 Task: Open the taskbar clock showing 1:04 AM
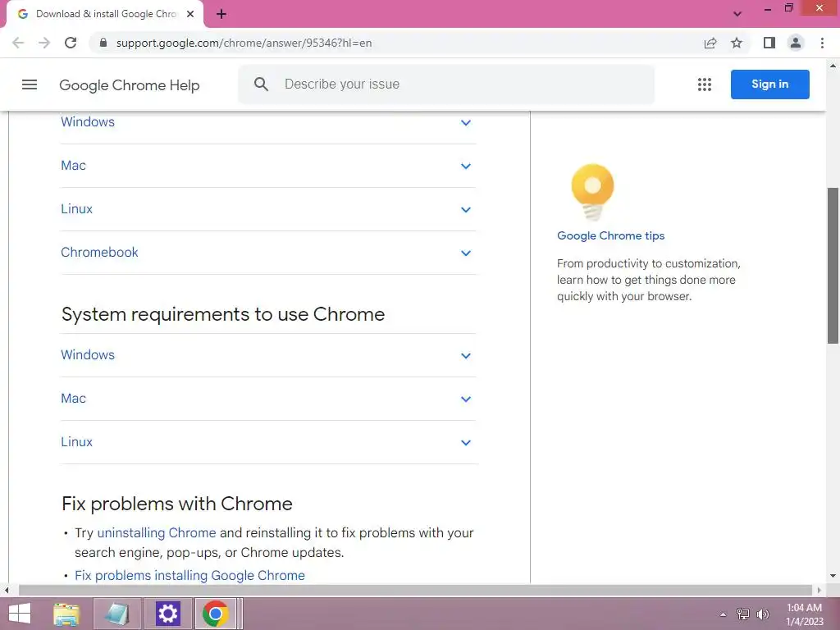click(x=804, y=614)
